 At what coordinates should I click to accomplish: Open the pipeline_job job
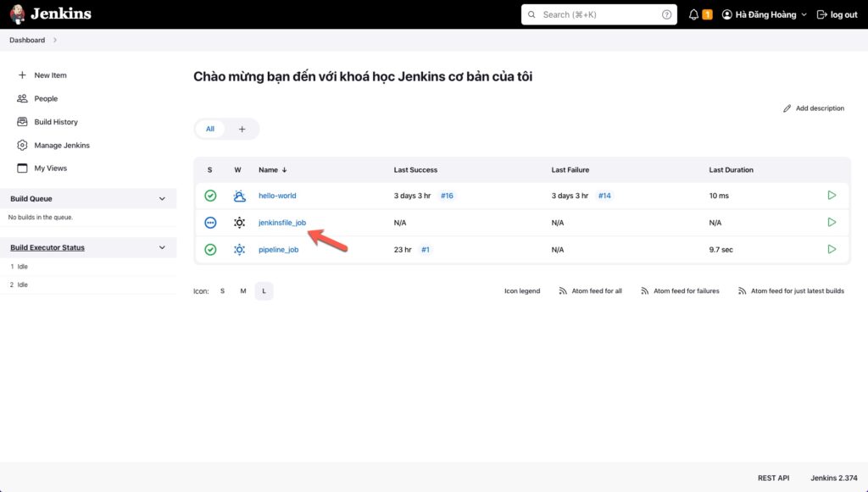(x=278, y=250)
